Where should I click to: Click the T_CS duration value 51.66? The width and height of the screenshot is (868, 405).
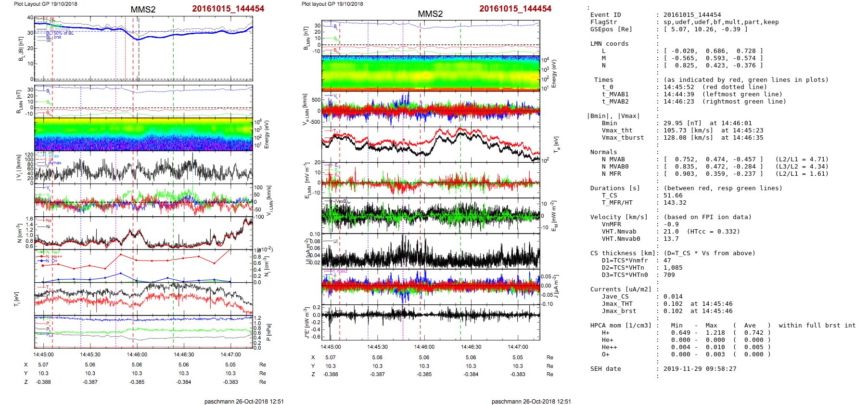click(673, 196)
